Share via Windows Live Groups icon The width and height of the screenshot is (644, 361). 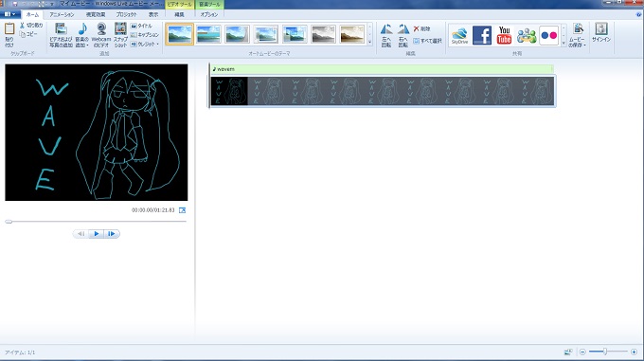pos(527,36)
